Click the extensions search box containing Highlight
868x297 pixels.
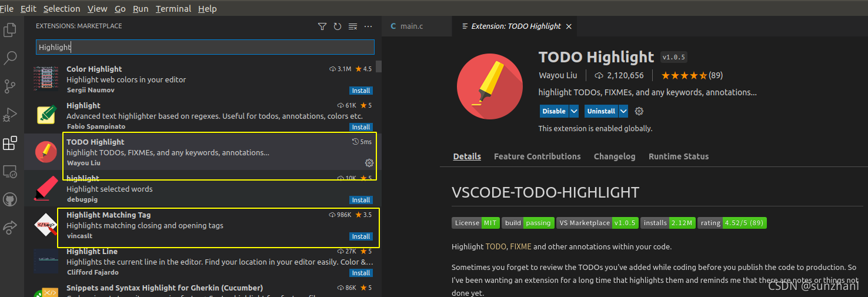205,47
